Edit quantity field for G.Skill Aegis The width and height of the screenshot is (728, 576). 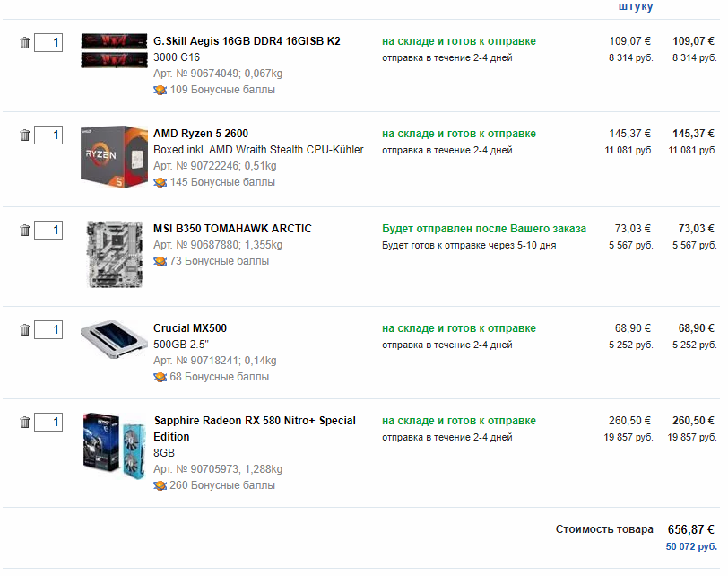pyautogui.click(x=48, y=43)
